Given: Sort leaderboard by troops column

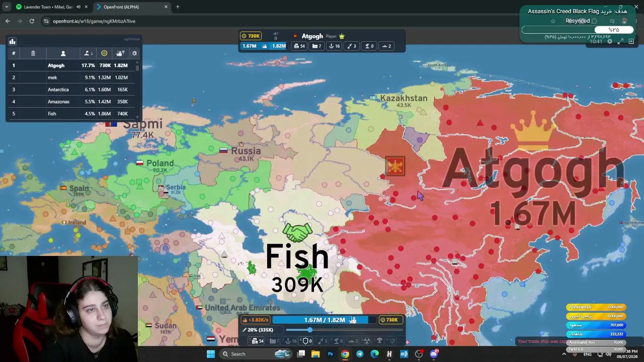Looking at the screenshot, I should 120,53.
